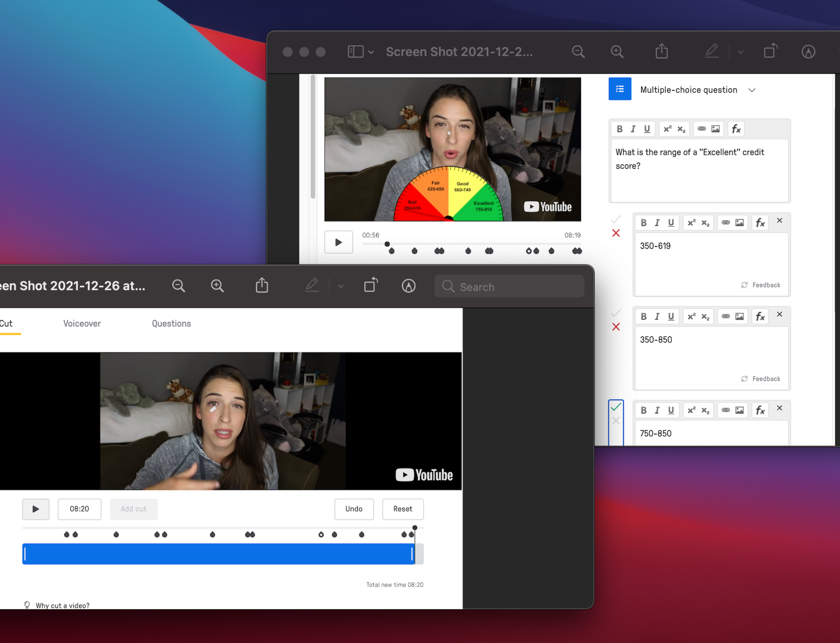Click rotate icon in front Preview window toolbar
The image size is (840, 643).
(371, 285)
